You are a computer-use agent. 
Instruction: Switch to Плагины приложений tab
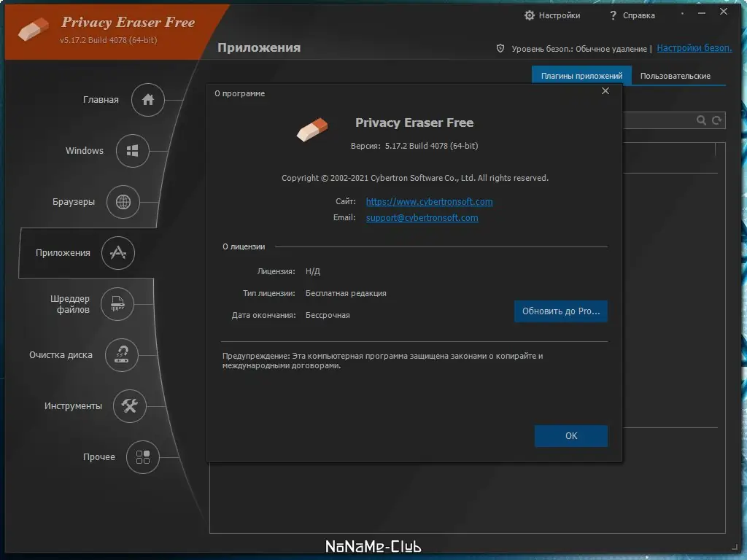point(581,76)
